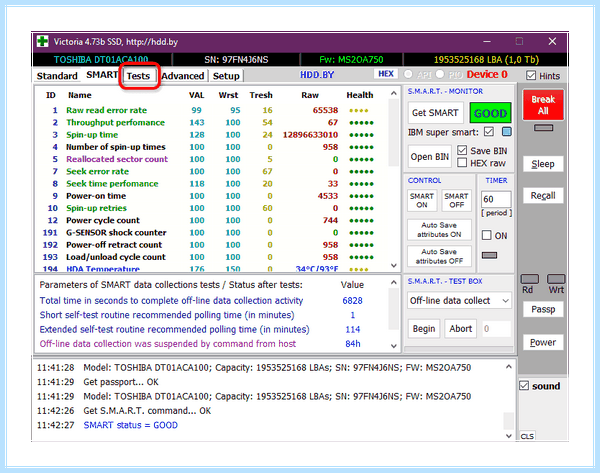Toggle the sound checkbox
The height and width of the screenshot is (473, 600).
click(x=524, y=385)
